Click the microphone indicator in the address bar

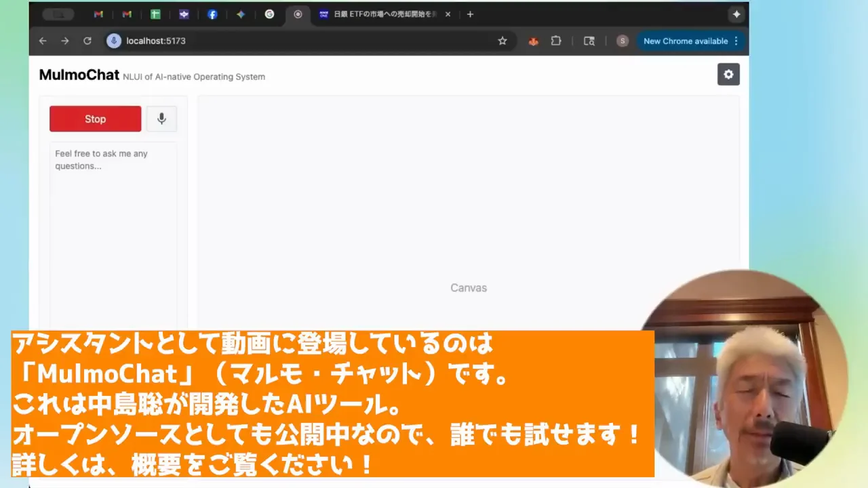(114, 41)
